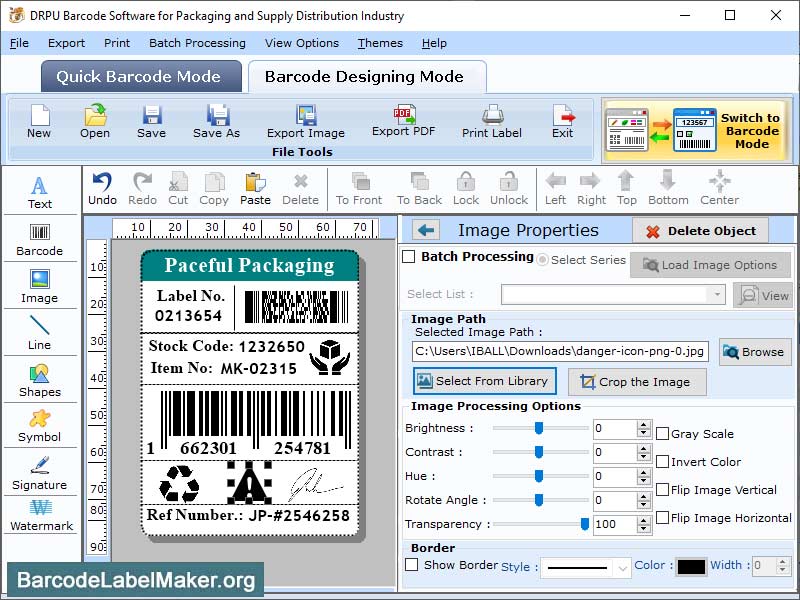Click the Symbol tool
This screenshot has height=600, width=800.
point(39,426)
